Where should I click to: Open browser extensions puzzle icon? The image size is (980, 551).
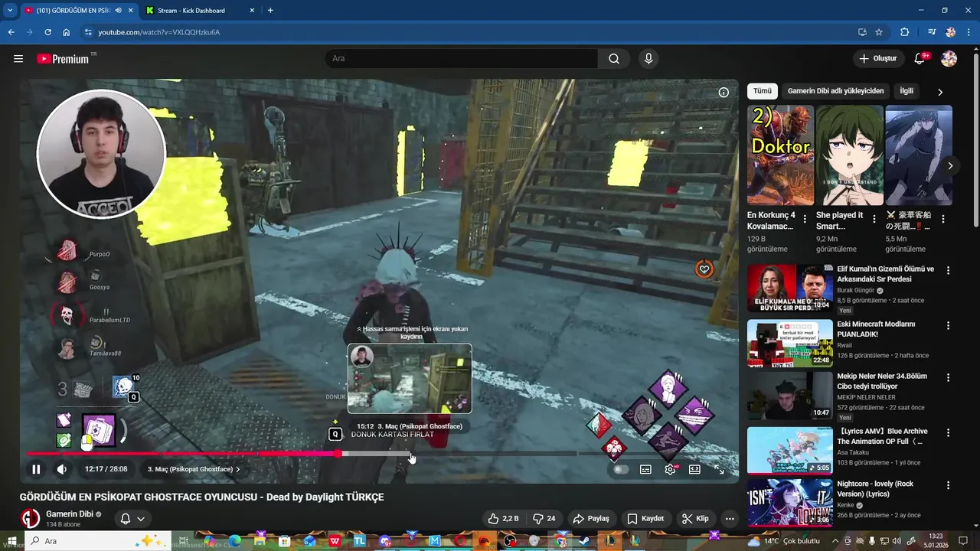(904, 32)
